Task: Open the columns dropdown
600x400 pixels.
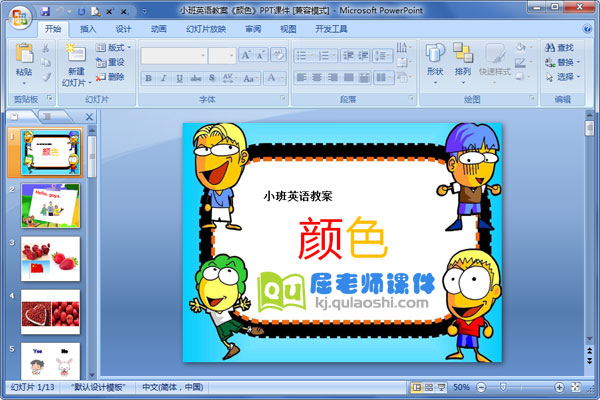Action: click(x=384, y=78)
